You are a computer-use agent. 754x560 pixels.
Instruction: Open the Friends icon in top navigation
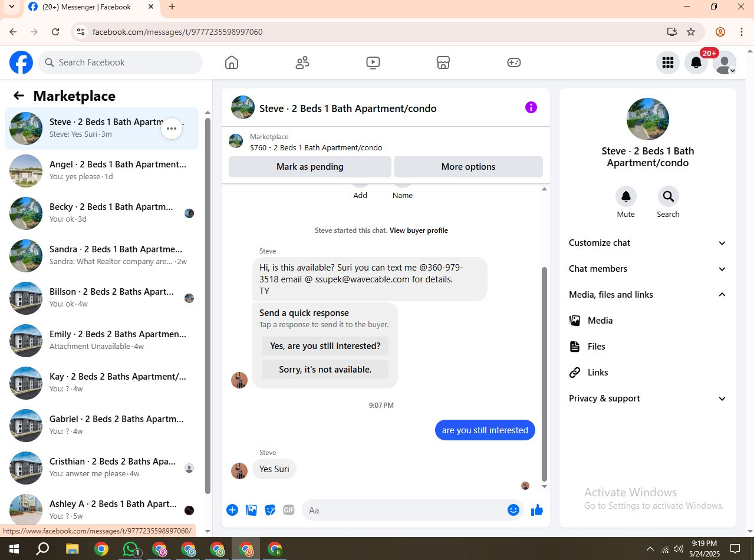pyautogui.click(x=302, y=62)
